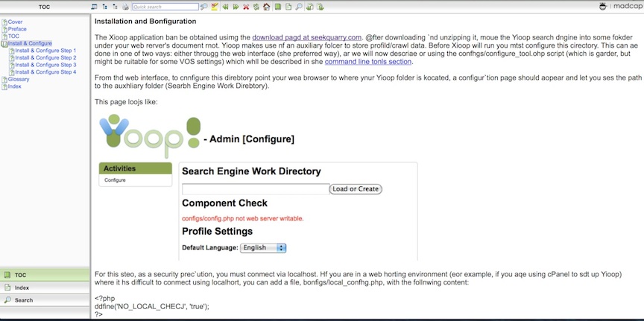Click the remove highlight marker icon
644x321 pixels.
215,7
